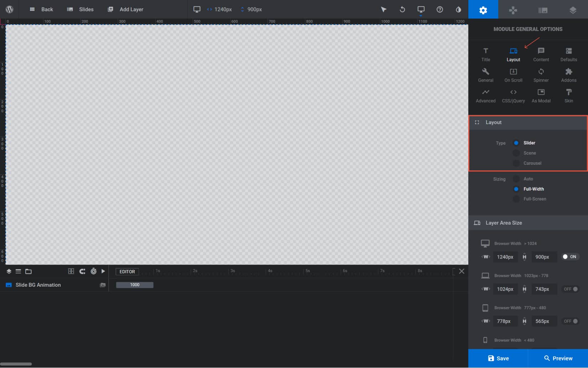
Task: Play the slide animation preview
Action: (x=103, y=271)
